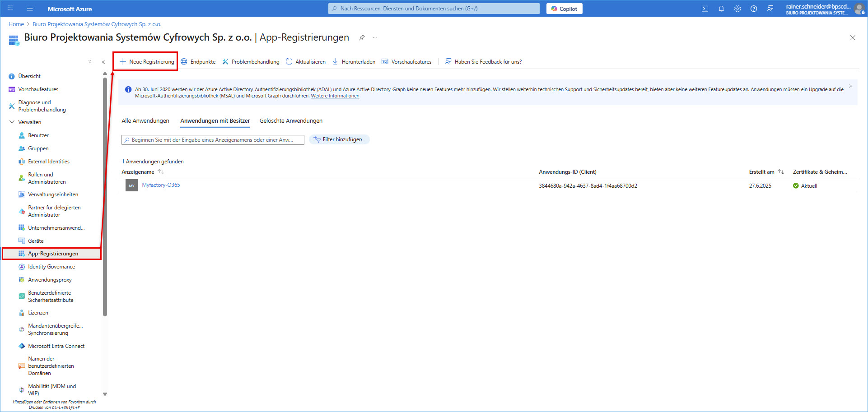
Task: Open Problembehandlung in toolbar
Action: [251, 62]
